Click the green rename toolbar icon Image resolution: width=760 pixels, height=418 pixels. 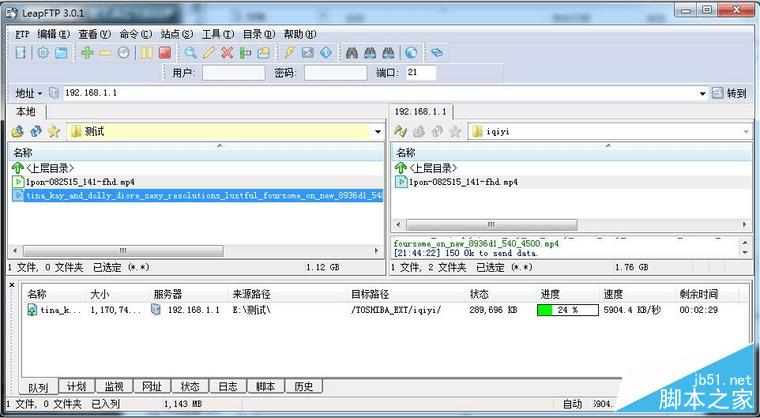coord(245,53)
